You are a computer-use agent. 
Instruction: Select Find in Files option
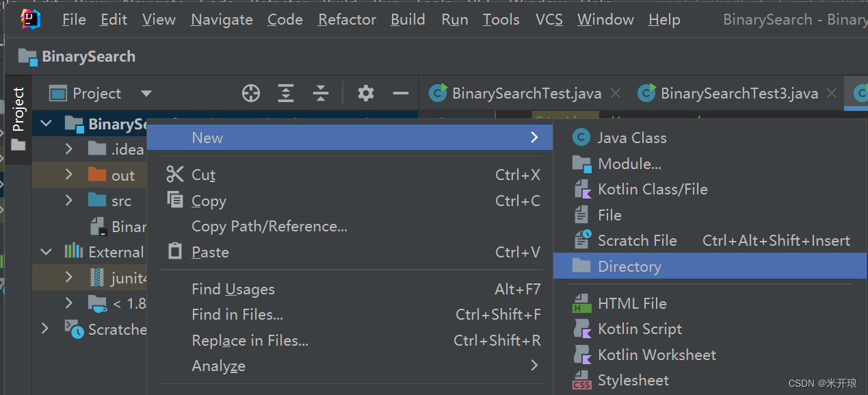[237, 315]
